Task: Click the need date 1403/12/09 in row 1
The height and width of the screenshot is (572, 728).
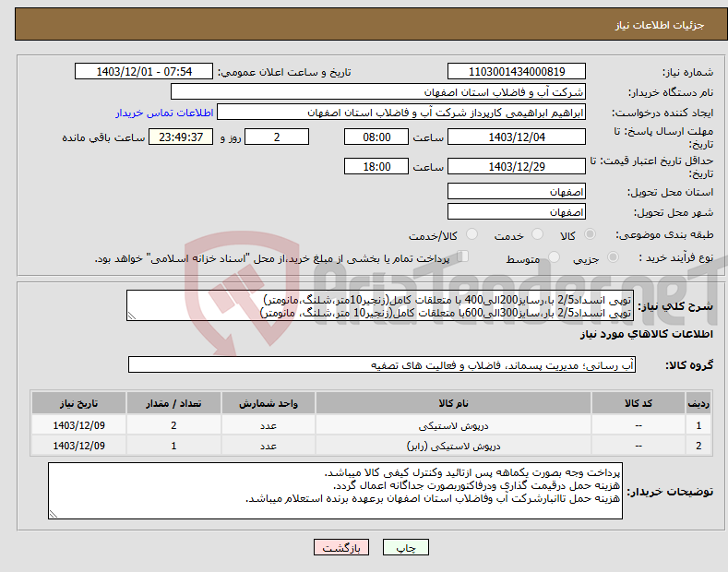Action: 79,425
